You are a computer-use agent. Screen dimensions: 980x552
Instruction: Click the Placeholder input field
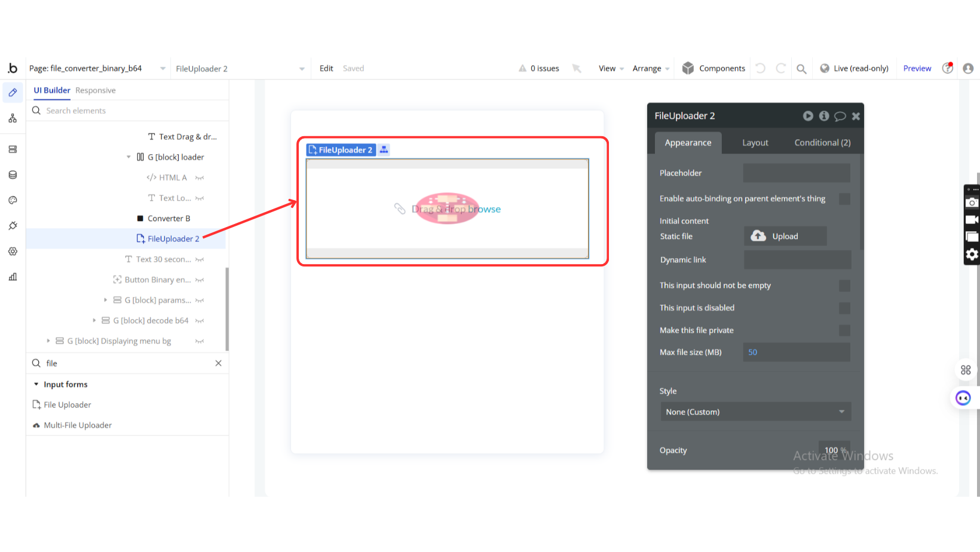coord(797,173)
